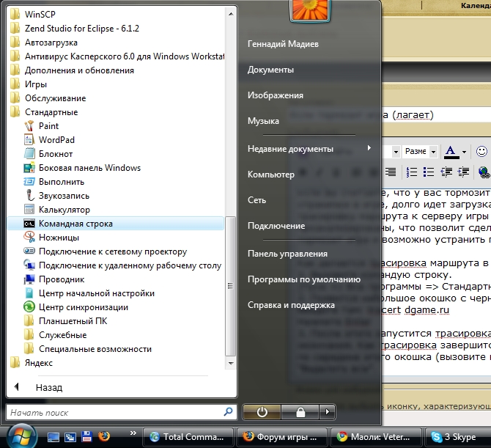Open Paint from the Standard programs list
The height and width of the screenshot is (448, 491).
(x=48, y=126)
